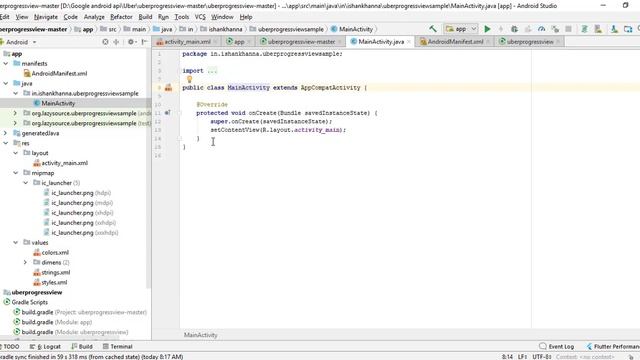Viewport: 640px width, 360px height.
Task: Select AndroidManifest.xml in the project tree
Action: pos(59,73)
